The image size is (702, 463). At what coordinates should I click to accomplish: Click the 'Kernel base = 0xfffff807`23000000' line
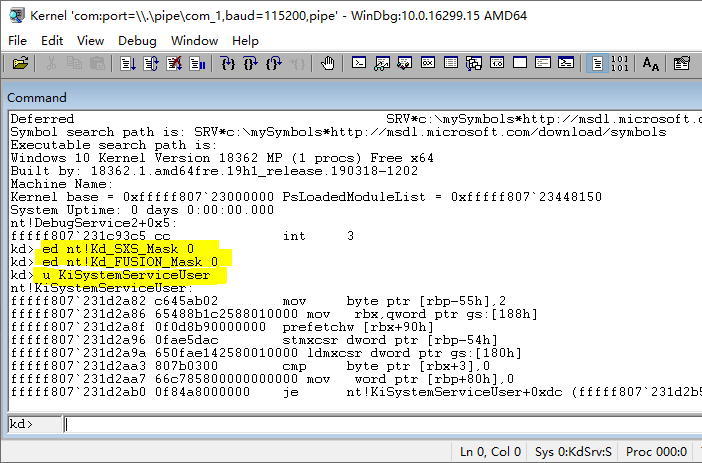click(x=306, y=197)
